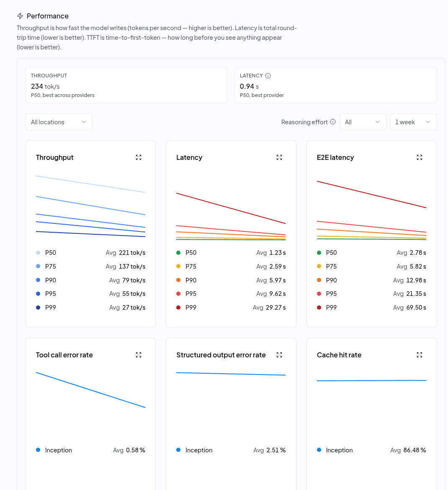Click the 234 tok/s throughput value
Viewport: 448px width, 490px height.
pos(45,86)
